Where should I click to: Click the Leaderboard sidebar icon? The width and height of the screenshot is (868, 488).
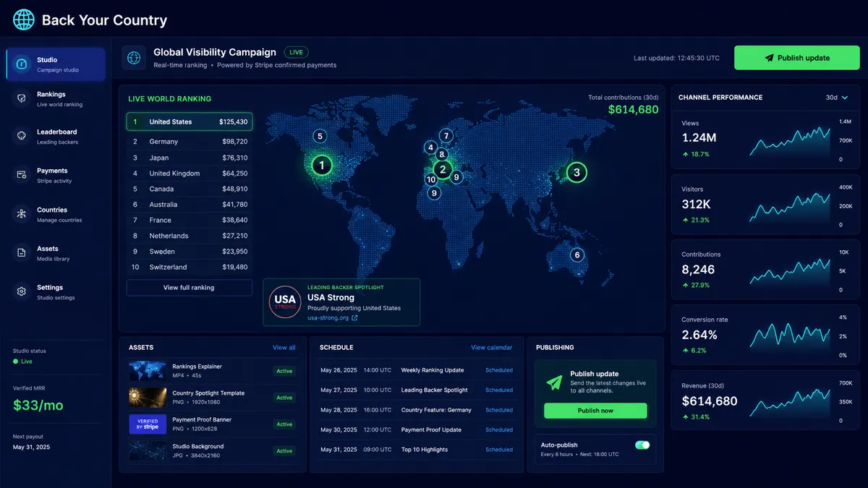coord(22,137)
